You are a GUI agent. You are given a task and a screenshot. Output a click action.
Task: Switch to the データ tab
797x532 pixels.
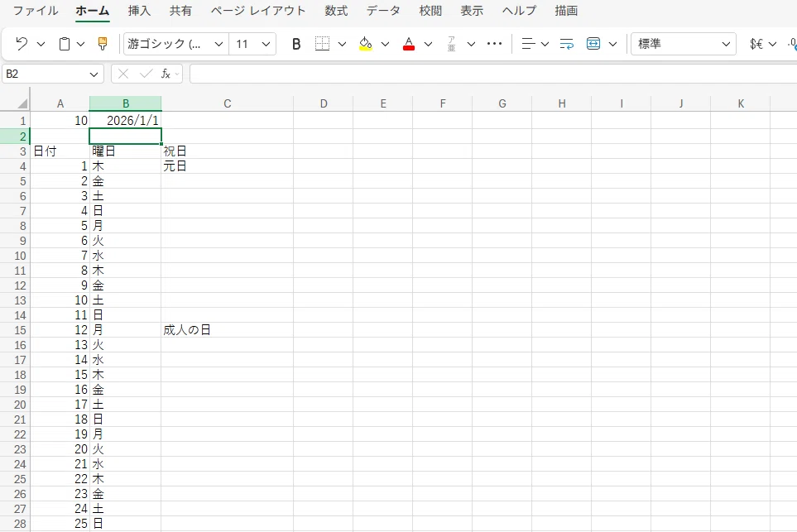pyautogui.click(x=383, y=11)
